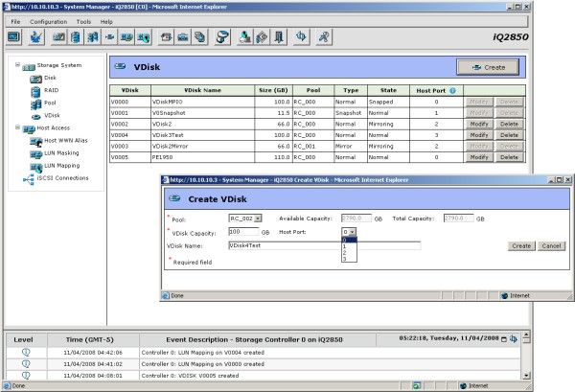
Task: Click the VDisk icon in navigation tree
Action: click(x=36, y=117)
